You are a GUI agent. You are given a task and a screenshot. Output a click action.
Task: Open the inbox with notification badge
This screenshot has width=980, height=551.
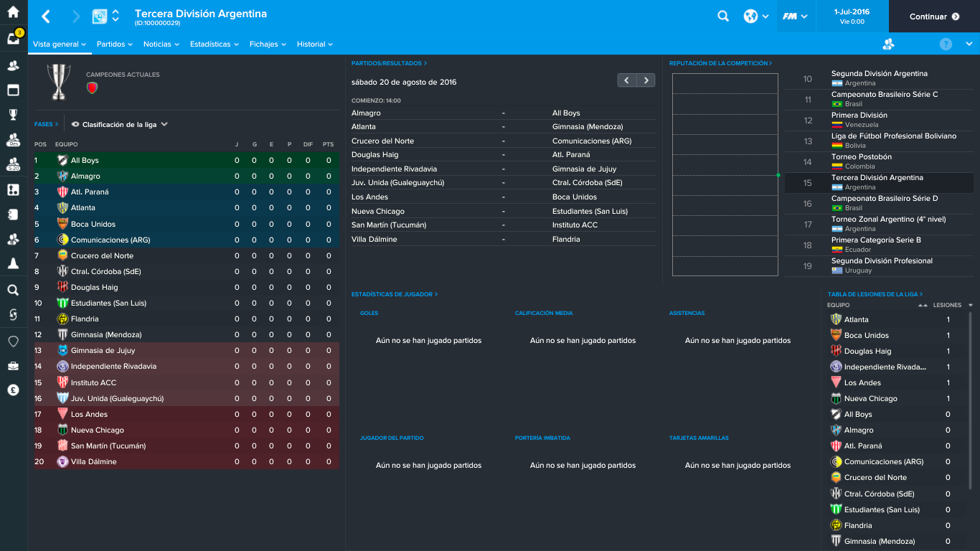tap(14, 38)
